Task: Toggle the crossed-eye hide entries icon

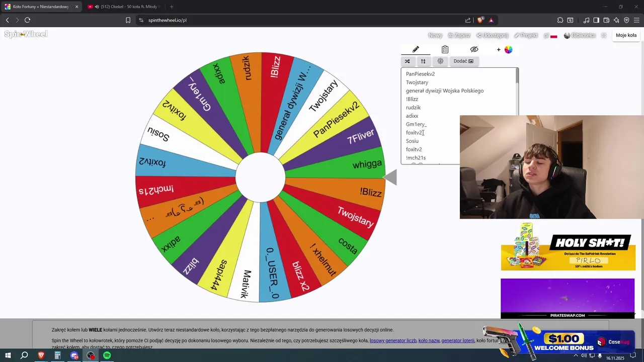Action: point(474,49)
